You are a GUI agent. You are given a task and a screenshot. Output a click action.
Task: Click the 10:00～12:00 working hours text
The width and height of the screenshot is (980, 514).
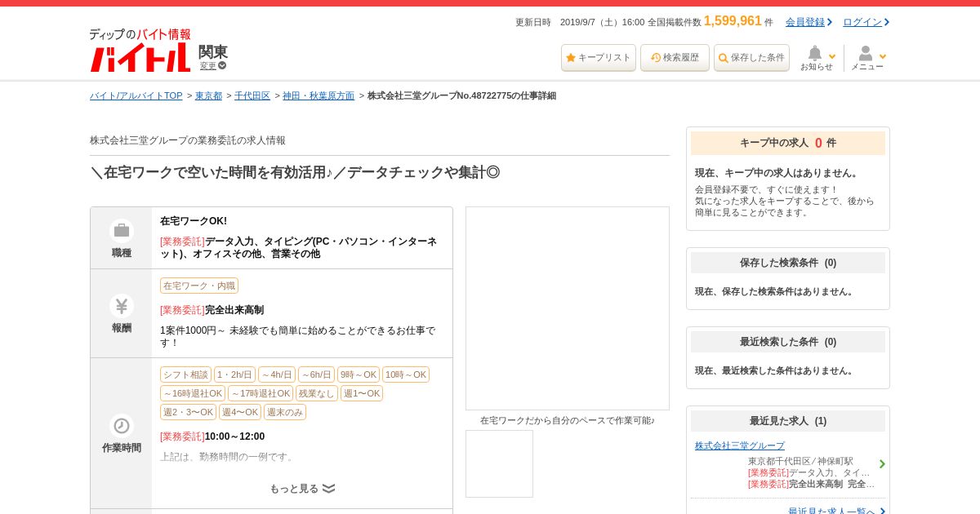pos(234,436)
